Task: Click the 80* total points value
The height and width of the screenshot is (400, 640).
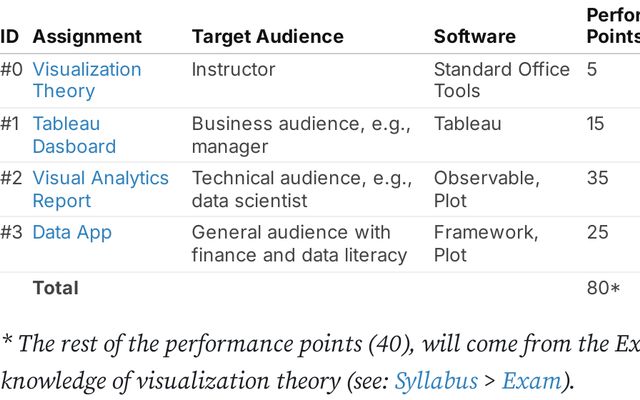Action: pos(601,287)
